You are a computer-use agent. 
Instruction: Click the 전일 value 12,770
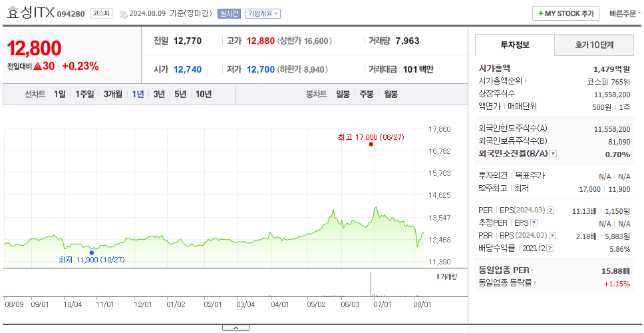coord(188,41)
